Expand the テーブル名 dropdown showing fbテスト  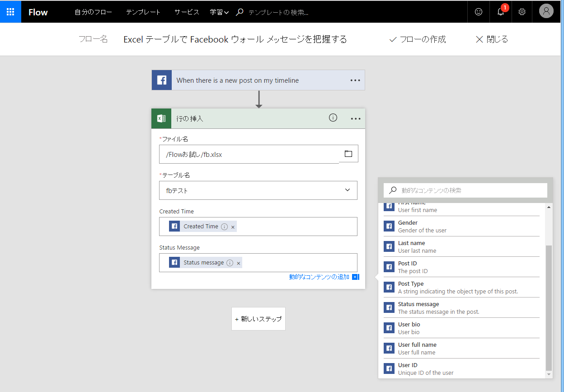[x=348, y=190]
